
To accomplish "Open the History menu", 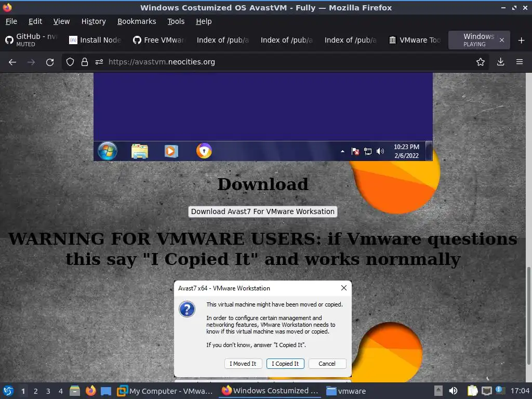I will [x=94, y=21].
